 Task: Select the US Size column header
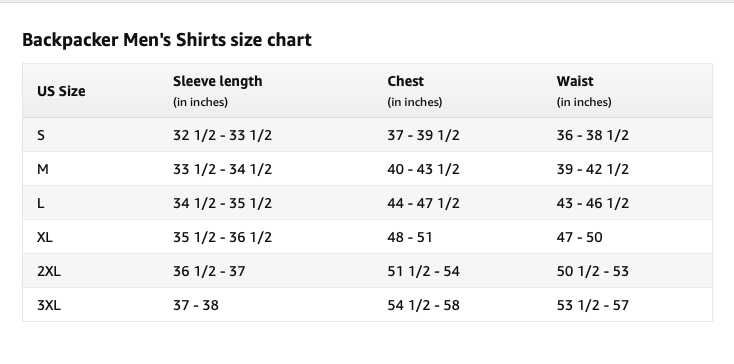coord(61,91)
